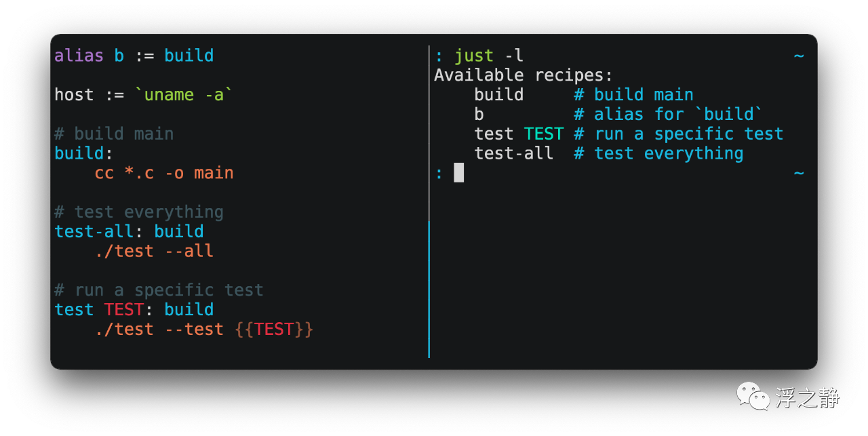The height and width of the screenshot is (436, 868).
Task: Click the './test --all' command line
Action: click(154, 252)
